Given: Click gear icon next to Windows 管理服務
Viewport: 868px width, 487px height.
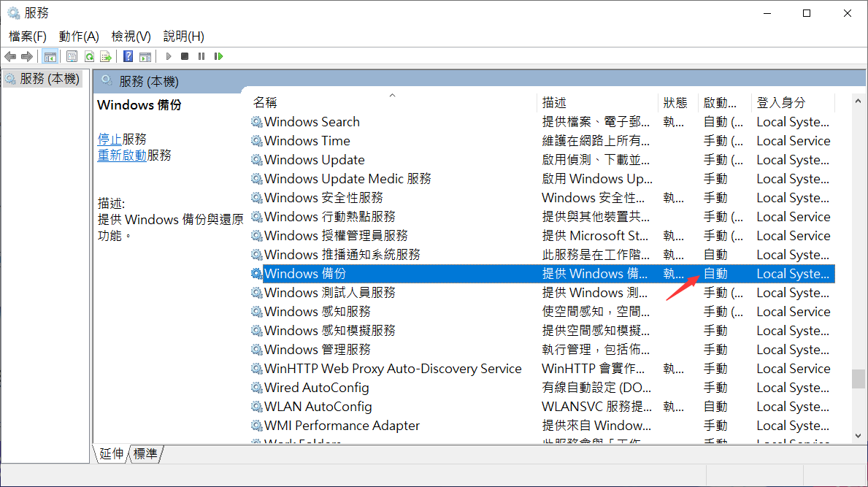Looking at the screenshot, I should click(256, 349).
